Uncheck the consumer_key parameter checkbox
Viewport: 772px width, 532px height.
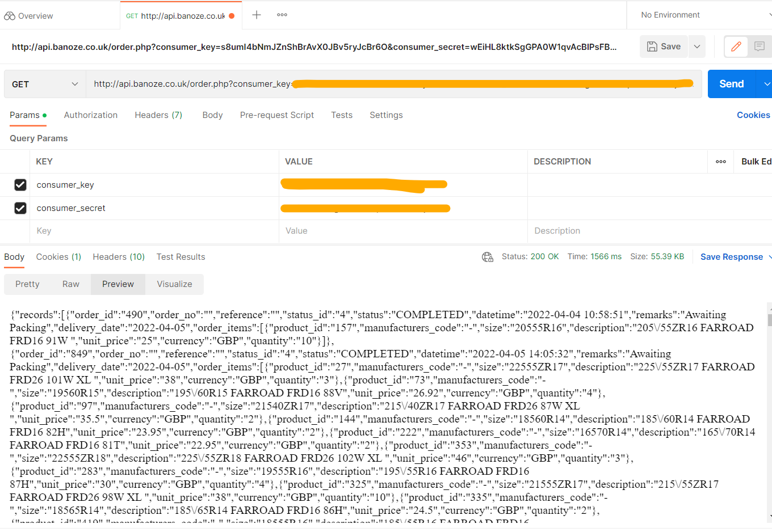pyautogui.click(x=20, y=185)
